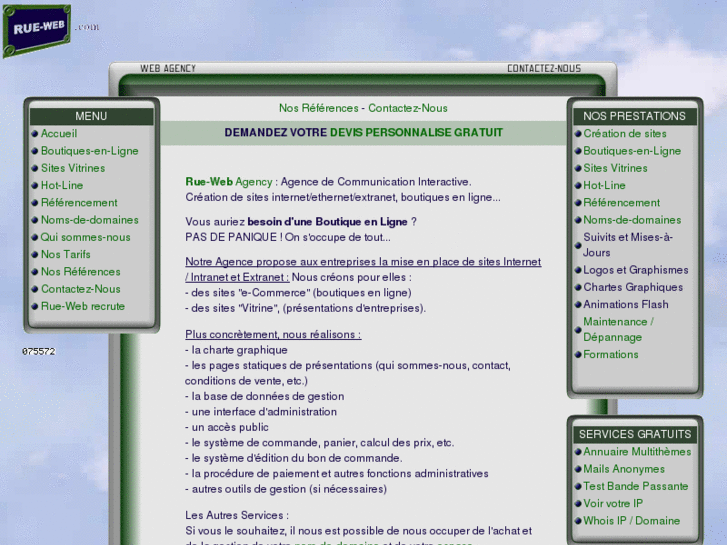The image size is (727, 545).
Task: Click 'Les Autres Services :' text
Action: click(237, 515)
